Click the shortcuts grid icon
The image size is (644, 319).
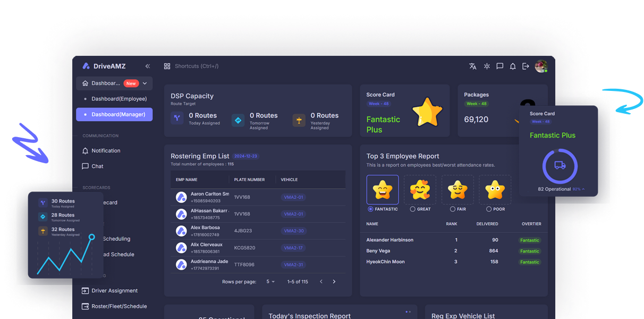click(167, 66)
